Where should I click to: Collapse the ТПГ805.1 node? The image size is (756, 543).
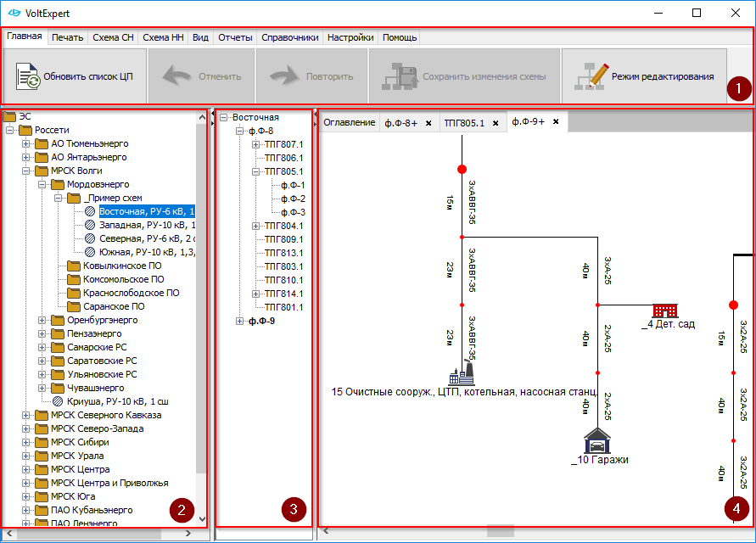pyautogui.click(x=255, y=171)
